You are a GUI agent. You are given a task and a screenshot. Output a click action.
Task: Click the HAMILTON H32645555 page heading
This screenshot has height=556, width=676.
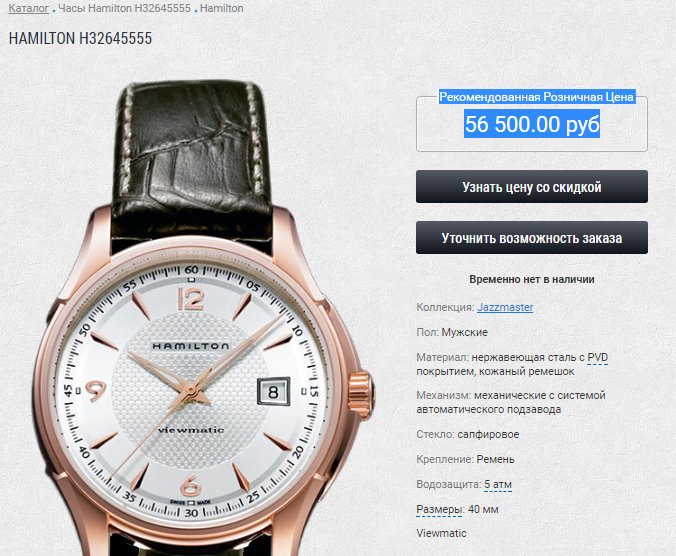click(x=80, y=38)
